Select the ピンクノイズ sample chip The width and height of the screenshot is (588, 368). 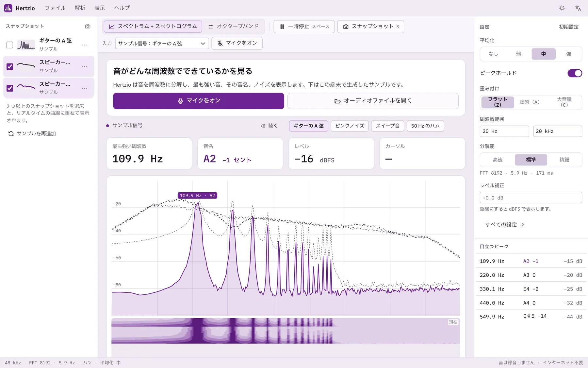point(350,126)
